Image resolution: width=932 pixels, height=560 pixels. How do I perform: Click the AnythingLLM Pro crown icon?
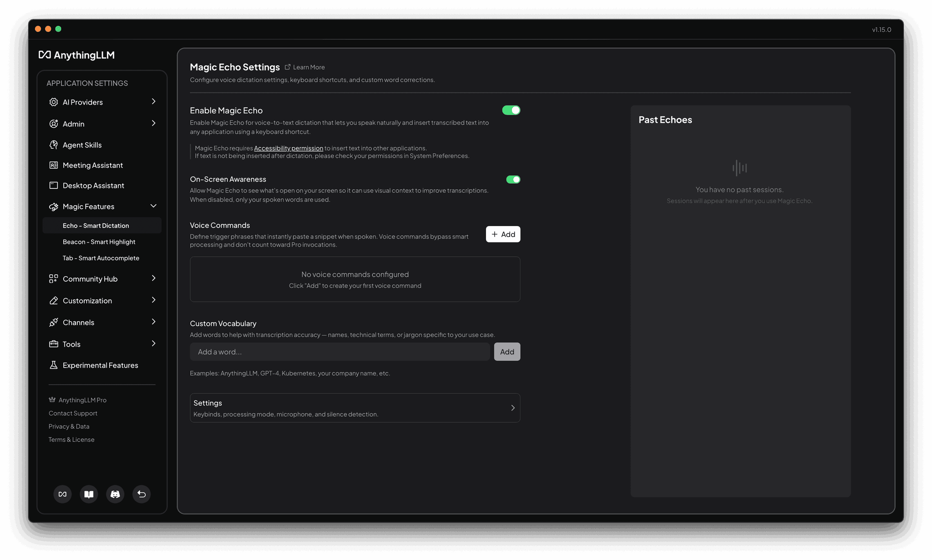(x=52, y=400)
